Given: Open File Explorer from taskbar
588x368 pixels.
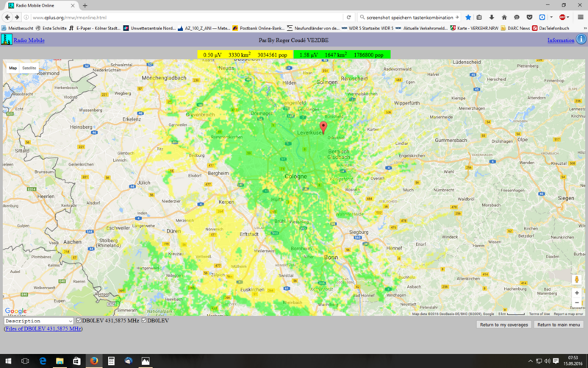Looking at the screenshot, I should tap(60, 361).
